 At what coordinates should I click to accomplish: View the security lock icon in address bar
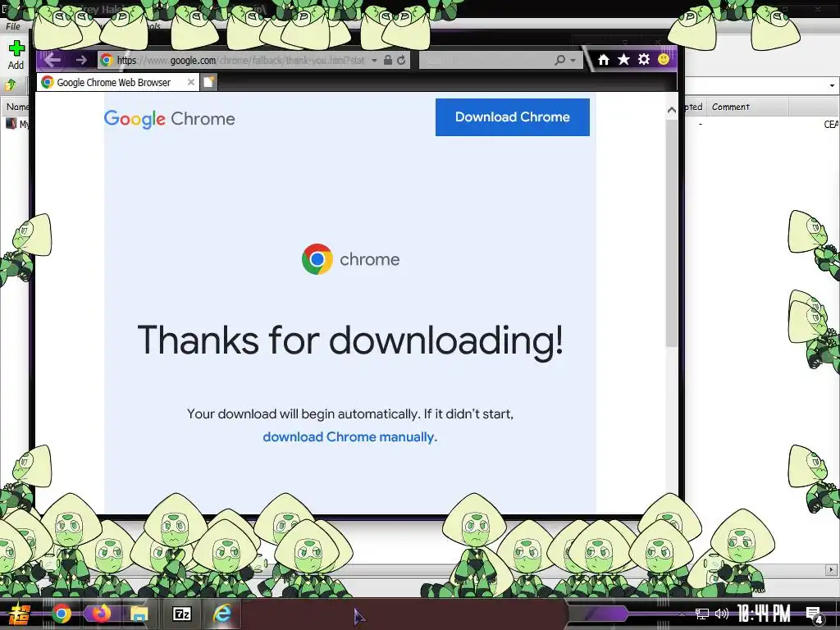point(388,60)
